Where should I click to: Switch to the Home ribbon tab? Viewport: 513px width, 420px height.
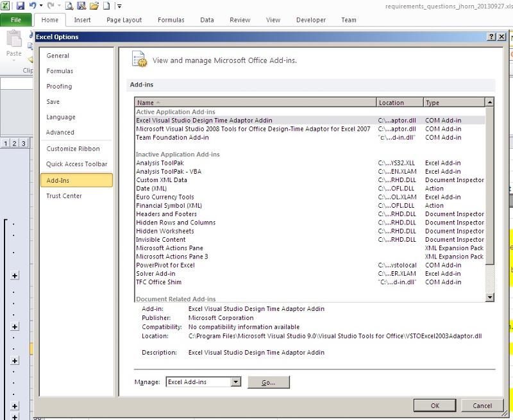pos(50,20)
